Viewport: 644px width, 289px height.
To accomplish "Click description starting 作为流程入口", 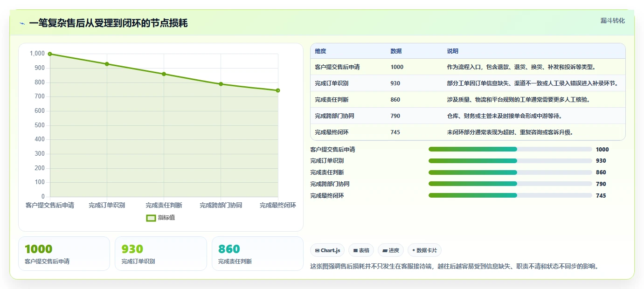I will (521, 67).
